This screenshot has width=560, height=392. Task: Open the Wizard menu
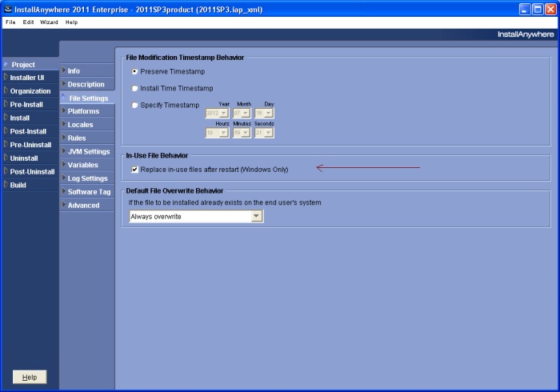click(x=49, y=22)
